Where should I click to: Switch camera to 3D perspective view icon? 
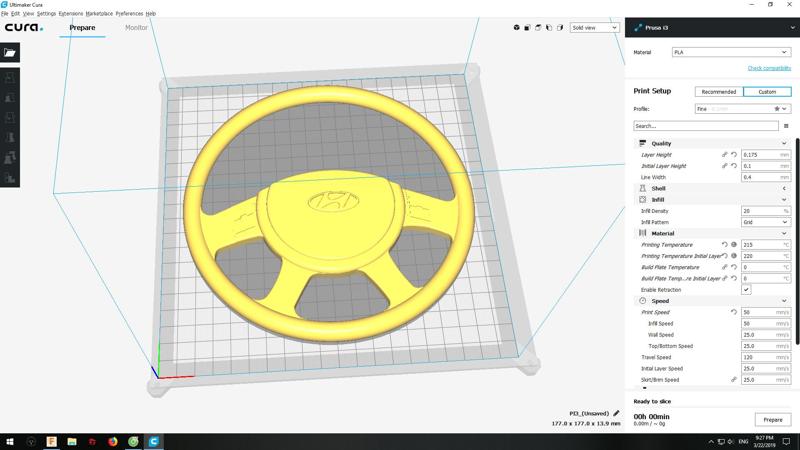click(516, 28)
